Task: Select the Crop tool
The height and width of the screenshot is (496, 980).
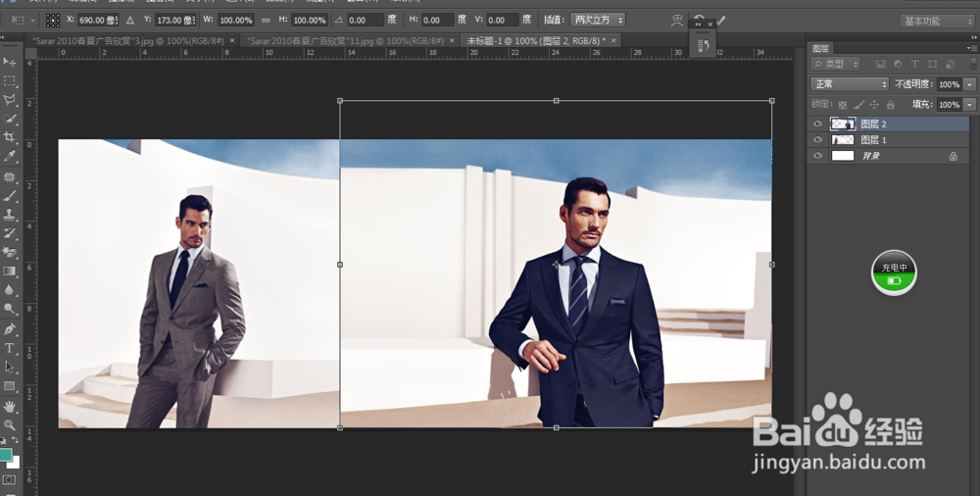Action: [10, 137]
